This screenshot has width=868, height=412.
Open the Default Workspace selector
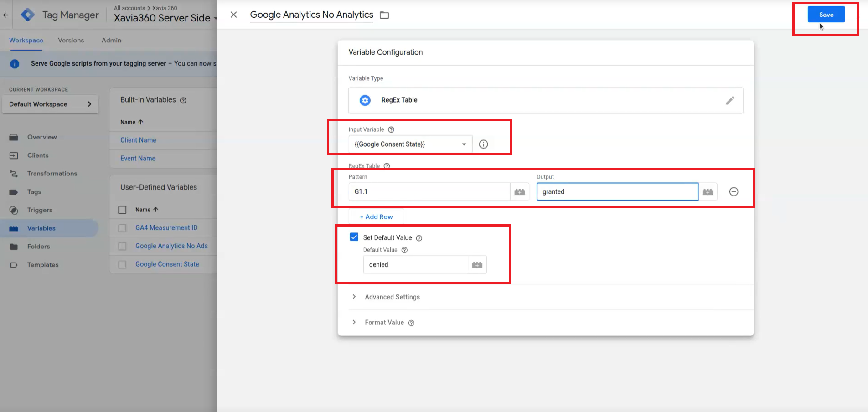click(x=50, y=104)
